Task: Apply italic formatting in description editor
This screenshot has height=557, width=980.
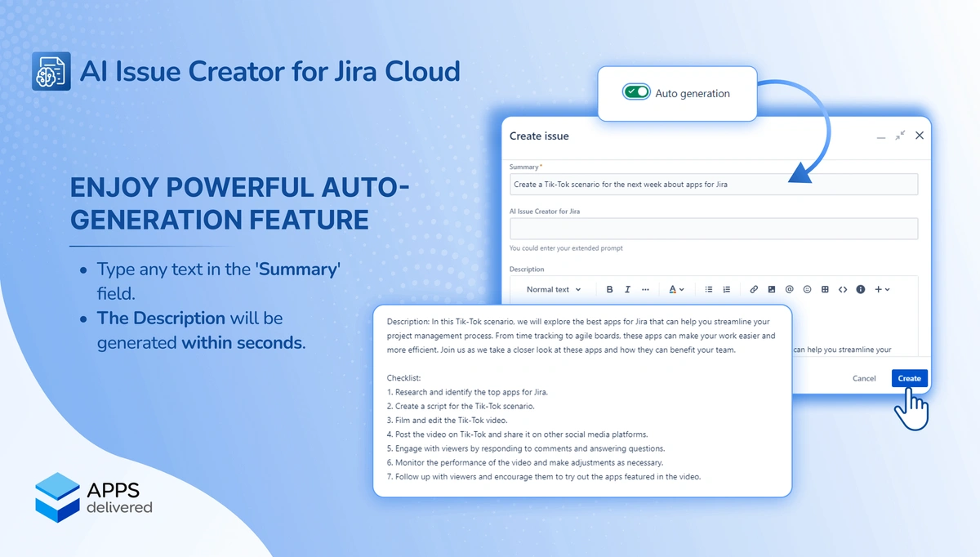Action: click(x=627, y=289)
